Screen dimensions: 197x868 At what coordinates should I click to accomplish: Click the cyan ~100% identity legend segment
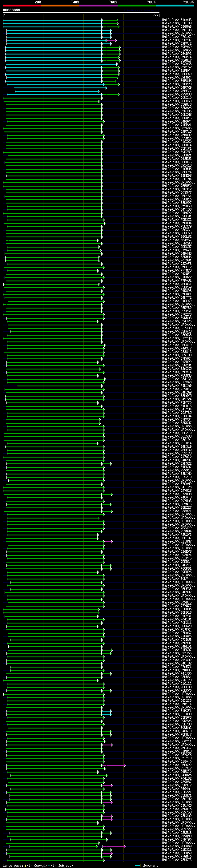175,6
